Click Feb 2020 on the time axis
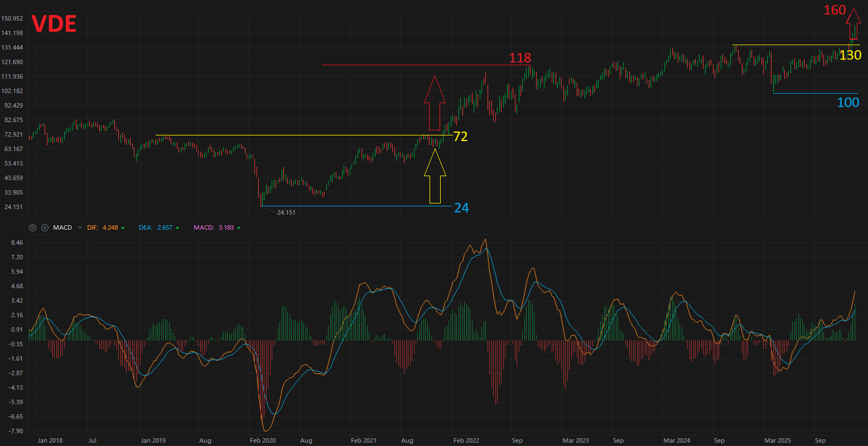Image resolution: width=868 pixels, height=446 pixels. [263, 440]
